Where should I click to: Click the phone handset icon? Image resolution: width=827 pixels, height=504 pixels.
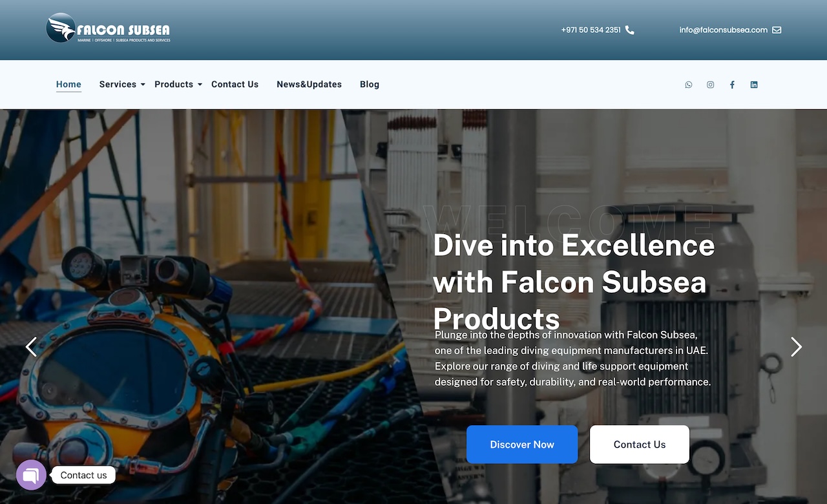pos(630,30)
